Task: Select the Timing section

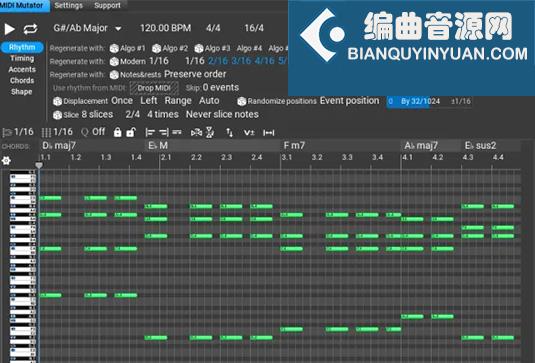Action: tap(22, 58)
